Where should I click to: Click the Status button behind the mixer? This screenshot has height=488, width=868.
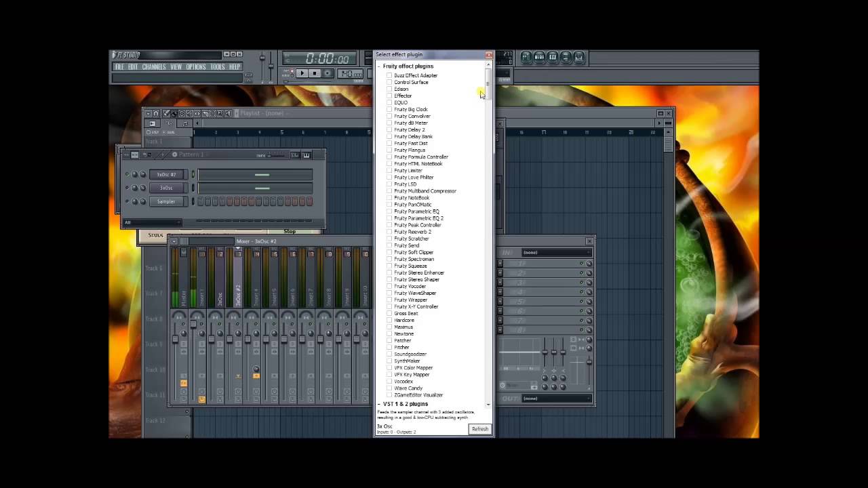[155, 235]
